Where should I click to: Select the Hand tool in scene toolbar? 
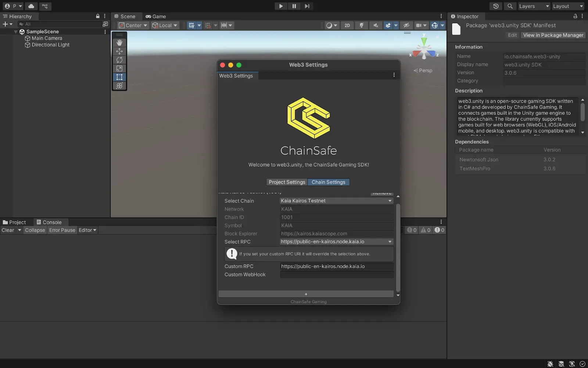click(119, 43)
